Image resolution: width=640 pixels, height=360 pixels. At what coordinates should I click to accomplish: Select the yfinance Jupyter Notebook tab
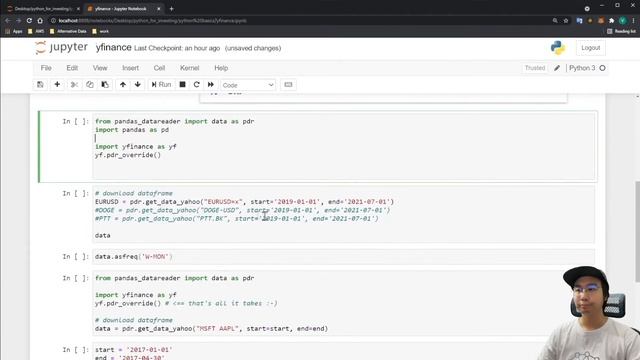pyautogui.click(x=124, y=9)
